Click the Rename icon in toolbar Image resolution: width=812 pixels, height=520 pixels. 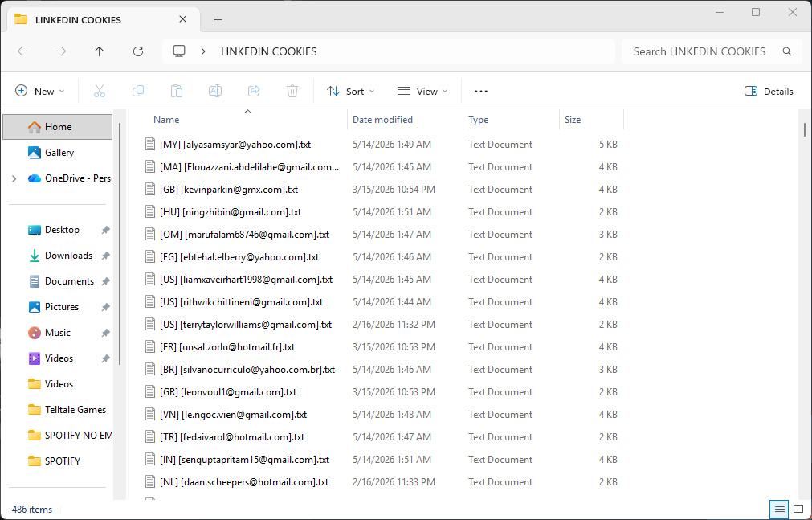215,92
